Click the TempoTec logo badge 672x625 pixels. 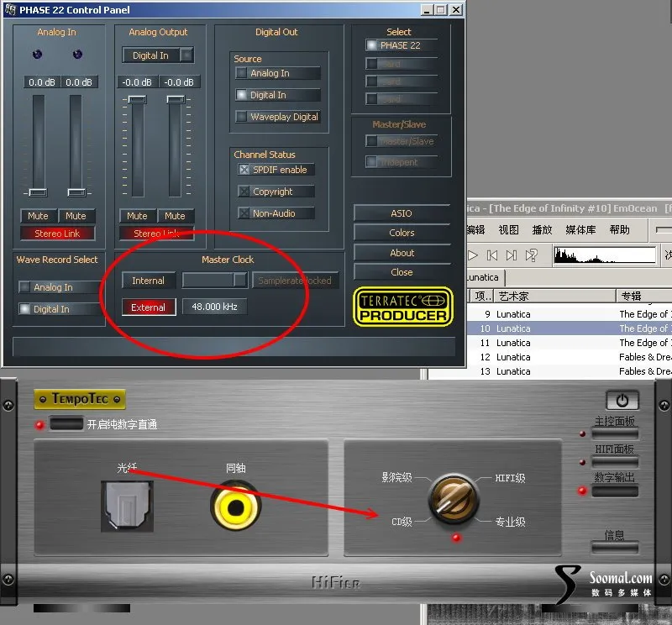[80, 399]
